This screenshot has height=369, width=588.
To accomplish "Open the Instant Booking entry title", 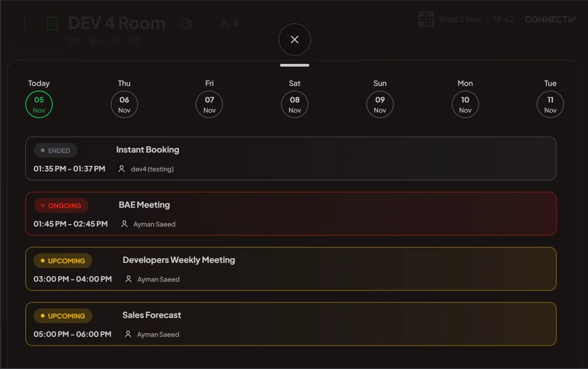I will click(147, 150).
